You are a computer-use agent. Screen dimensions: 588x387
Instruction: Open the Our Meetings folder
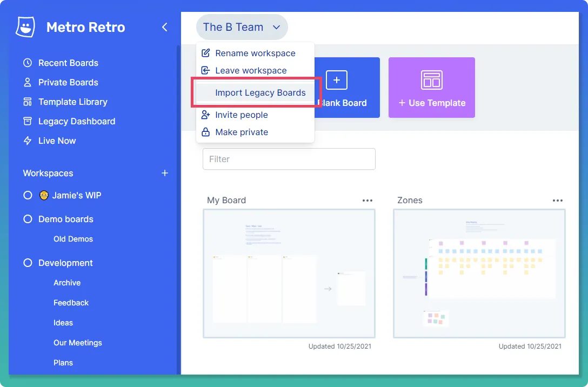78,342
